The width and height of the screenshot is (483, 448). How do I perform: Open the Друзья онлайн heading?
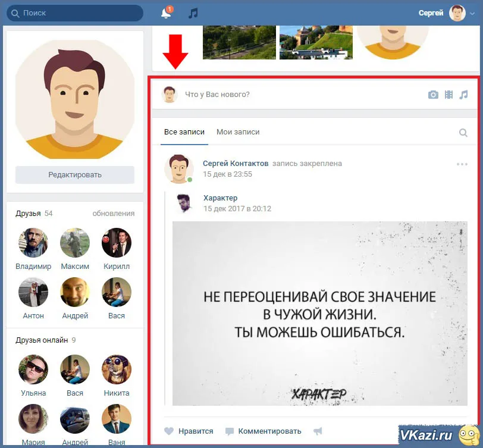(x=42, y=340)
